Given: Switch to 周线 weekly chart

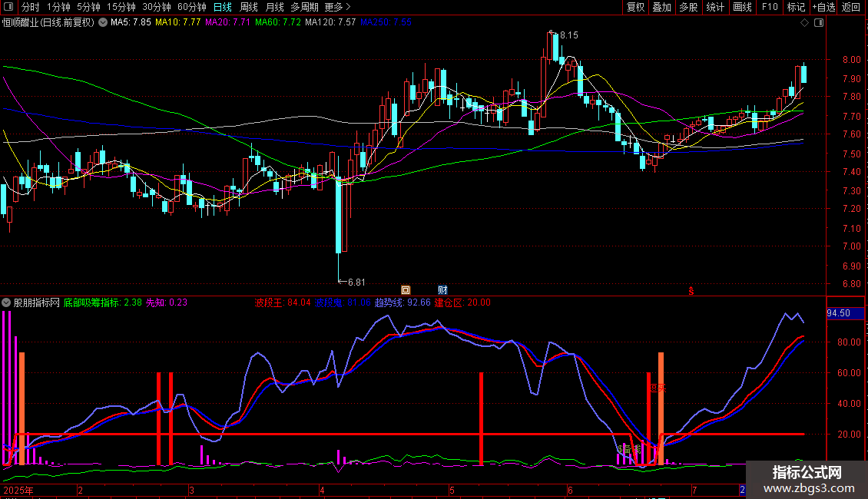Looking at the screenshot, I should (249, 7).
